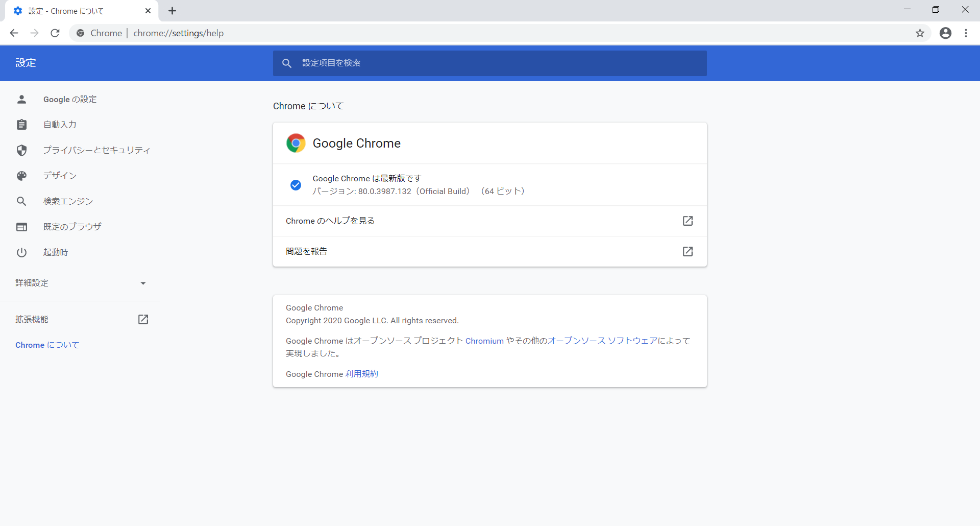Click the browser window icon beside 既定のブラウザ
The image size is (980, 526).
click(21, 227)
